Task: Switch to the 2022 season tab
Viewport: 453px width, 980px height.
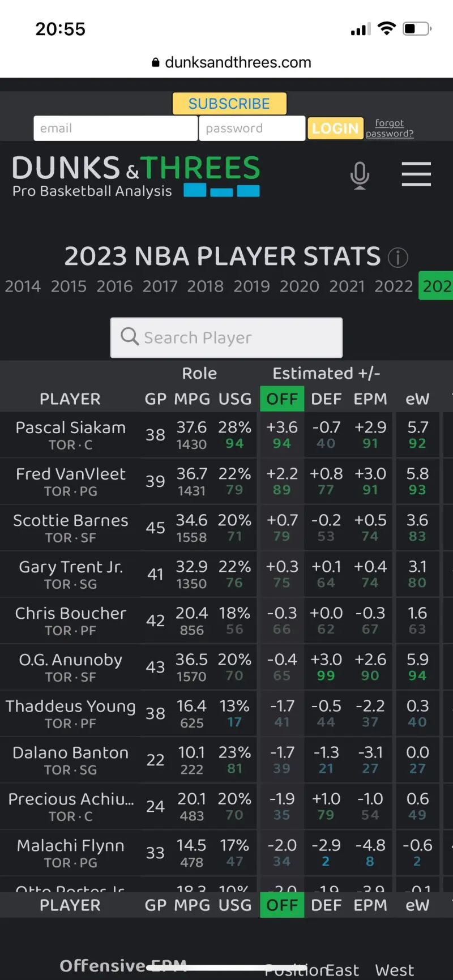Action: 394,286
